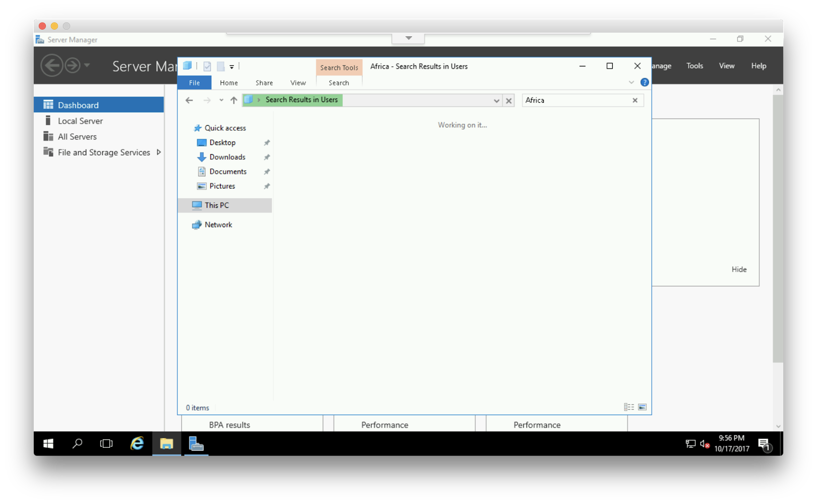Click the Africa search input field
Screen dimensions: 817x504
pyautogui.click(x=576, y=101)
